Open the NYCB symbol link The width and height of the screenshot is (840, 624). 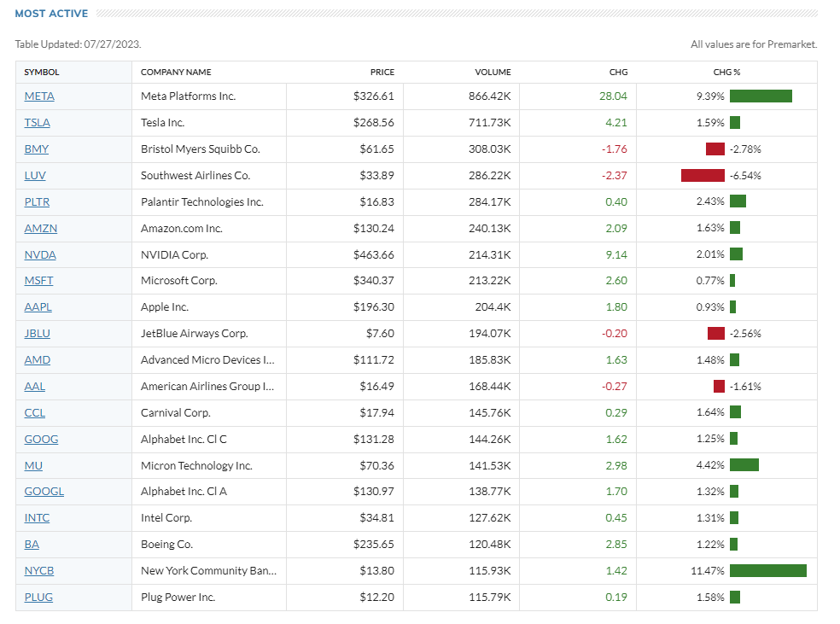tap(39, 571)
